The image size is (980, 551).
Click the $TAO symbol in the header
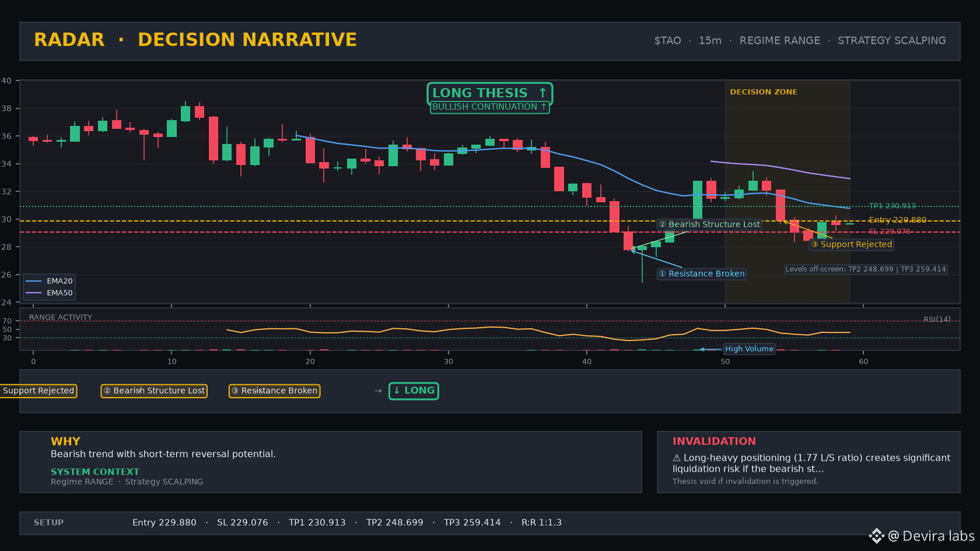tap(667, 41)
